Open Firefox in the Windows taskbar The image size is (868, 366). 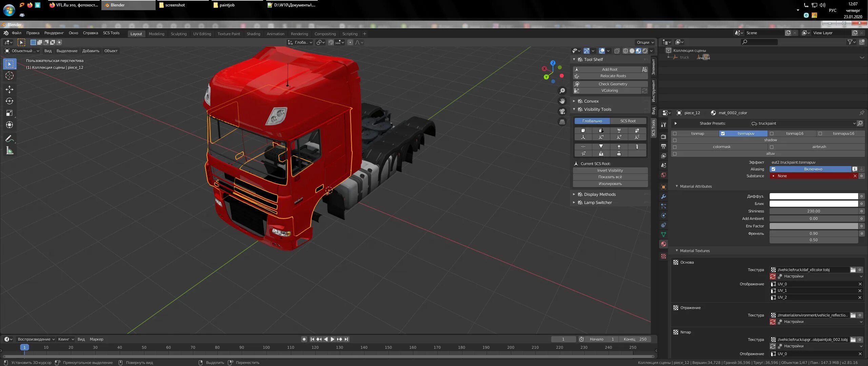click(x=30, y=5)
